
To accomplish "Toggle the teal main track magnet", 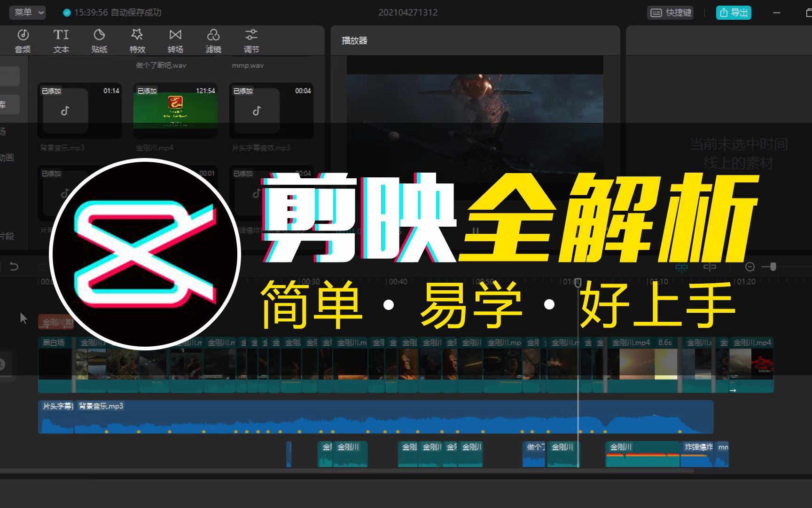I will pos(681,267).
